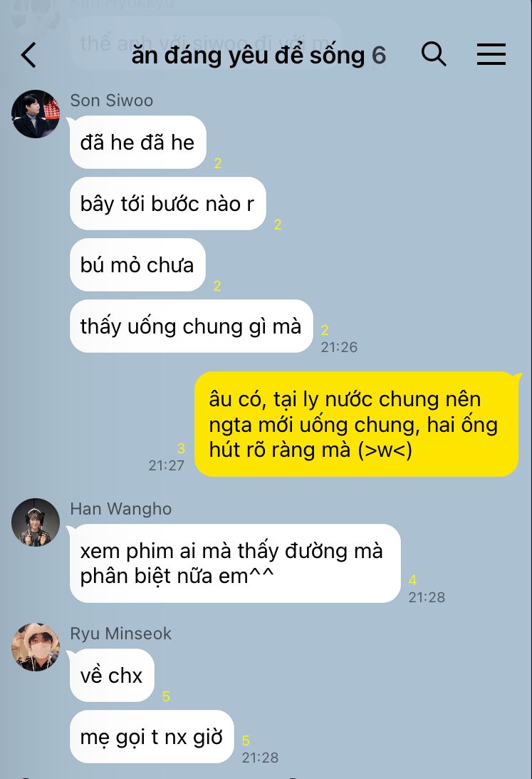
Task: Tap the unread count 3 beside yellow bubble
Action: [181, 448]
